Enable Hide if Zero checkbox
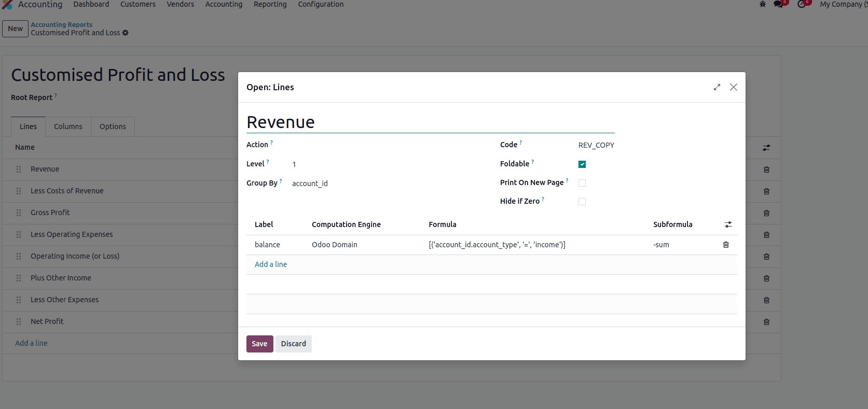 coord(582,202)
